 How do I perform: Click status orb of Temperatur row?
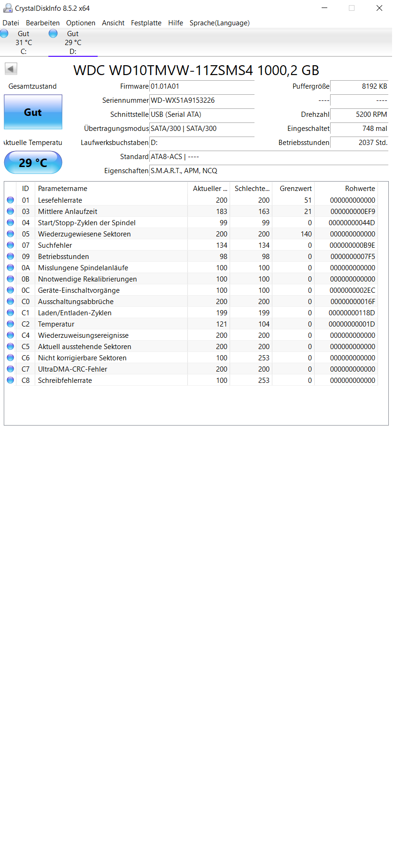(10, 324)
